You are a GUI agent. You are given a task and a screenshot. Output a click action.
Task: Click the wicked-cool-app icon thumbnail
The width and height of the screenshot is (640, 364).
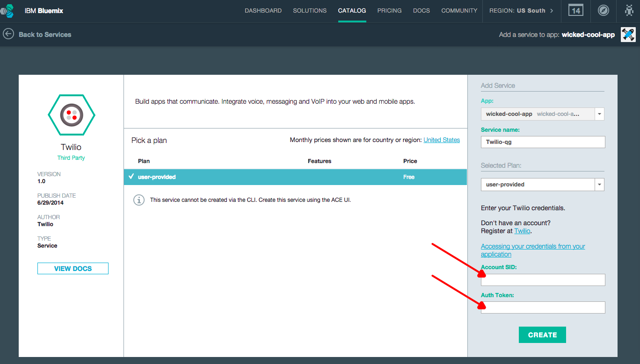pyautogui.click(x=628, y=35)
